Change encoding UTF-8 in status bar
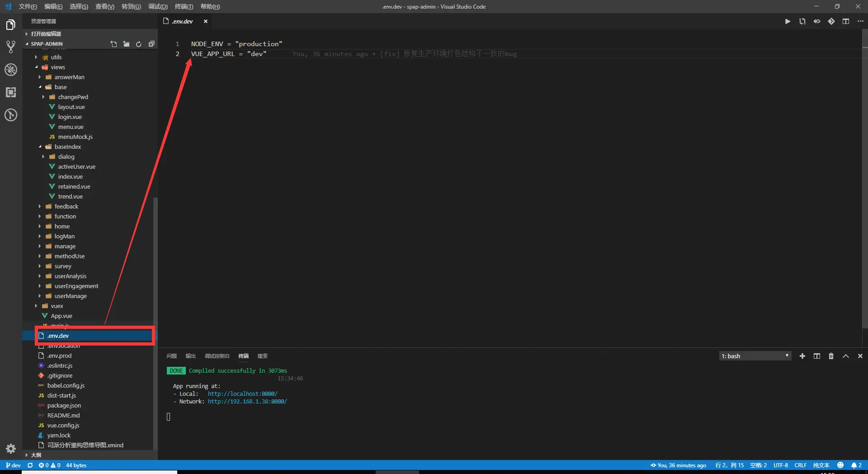The image size is (868, 474). tap(781, 465)
